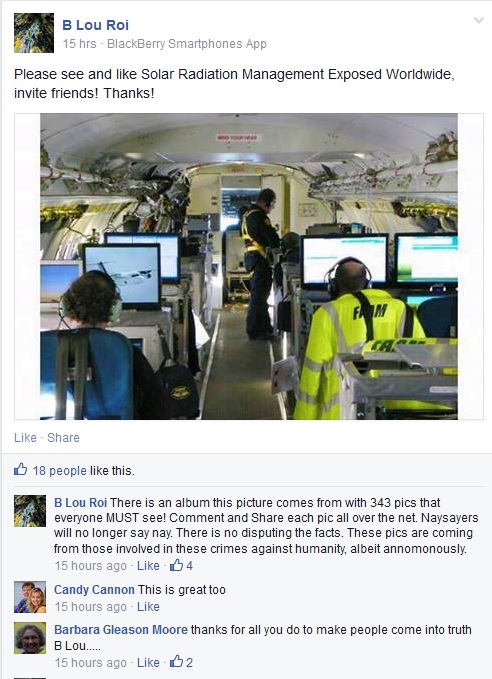Open the 15 hrs post timestamp

click(79, 44)
